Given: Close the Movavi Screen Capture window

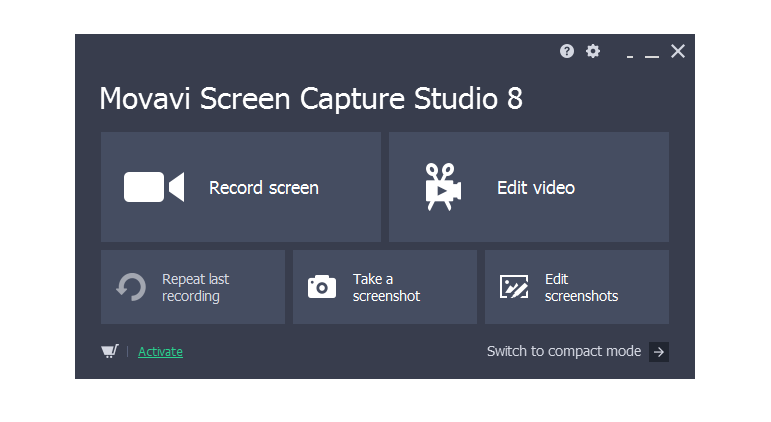Looking at the screenshot, I should point(678,51).
